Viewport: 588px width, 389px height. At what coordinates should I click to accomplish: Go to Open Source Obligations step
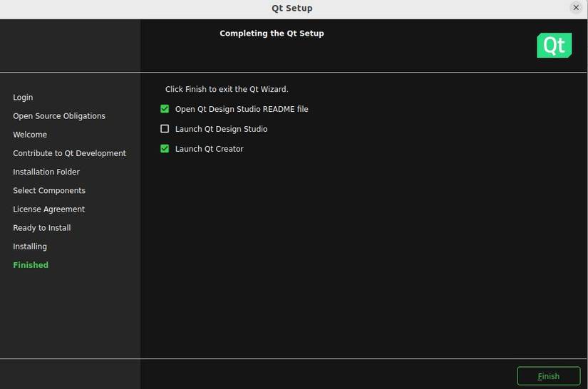[59, 116]
